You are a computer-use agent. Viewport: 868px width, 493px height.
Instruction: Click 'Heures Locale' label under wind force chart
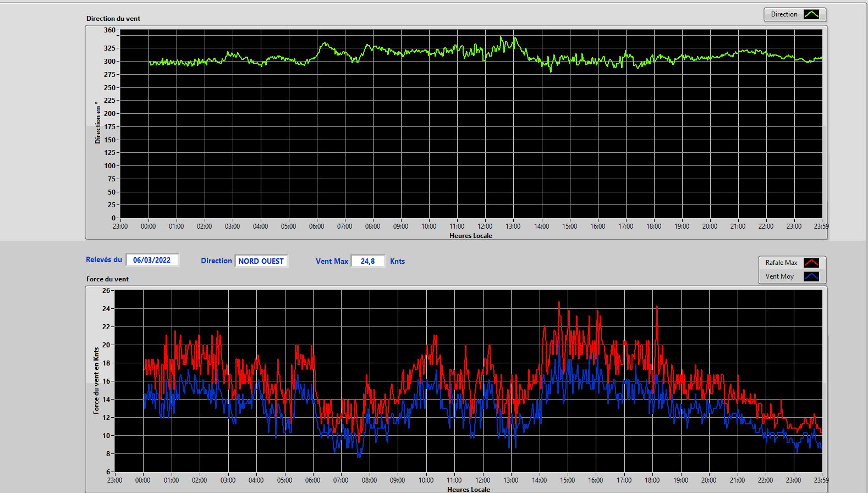click(469, 489)
